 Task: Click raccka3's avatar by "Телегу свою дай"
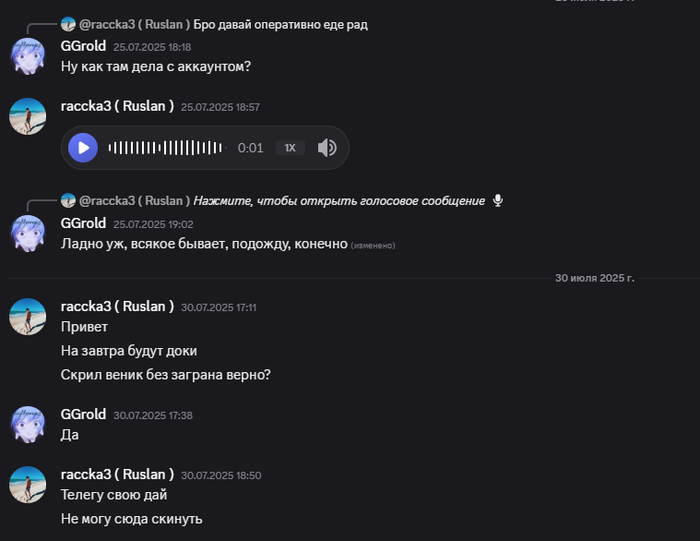28,485
